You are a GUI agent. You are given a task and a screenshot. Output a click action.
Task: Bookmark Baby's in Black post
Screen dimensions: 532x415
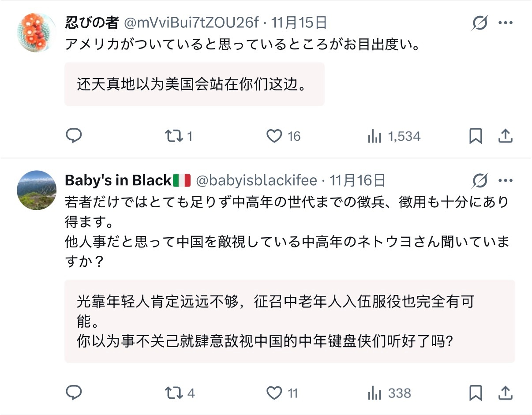(476, 393)
